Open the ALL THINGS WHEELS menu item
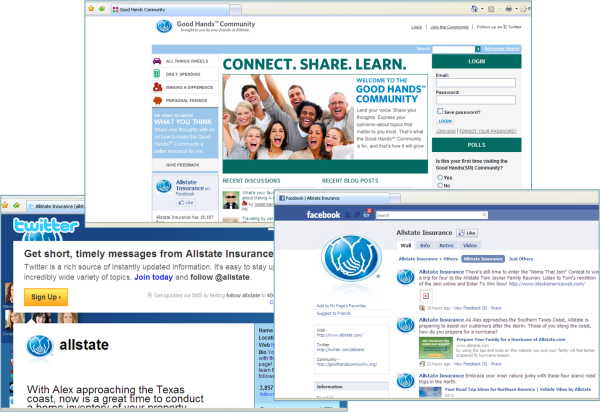 point(185,61)
